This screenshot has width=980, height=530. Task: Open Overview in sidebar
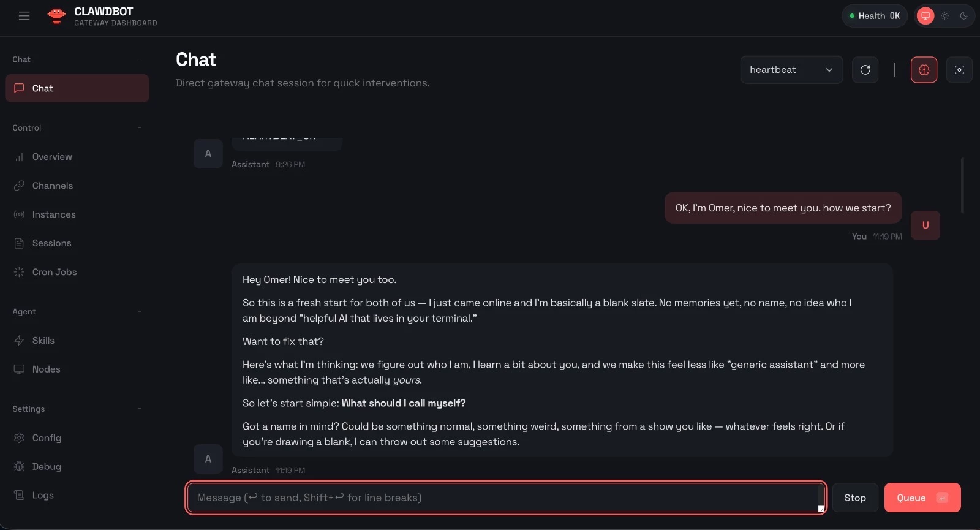point(52,157)
